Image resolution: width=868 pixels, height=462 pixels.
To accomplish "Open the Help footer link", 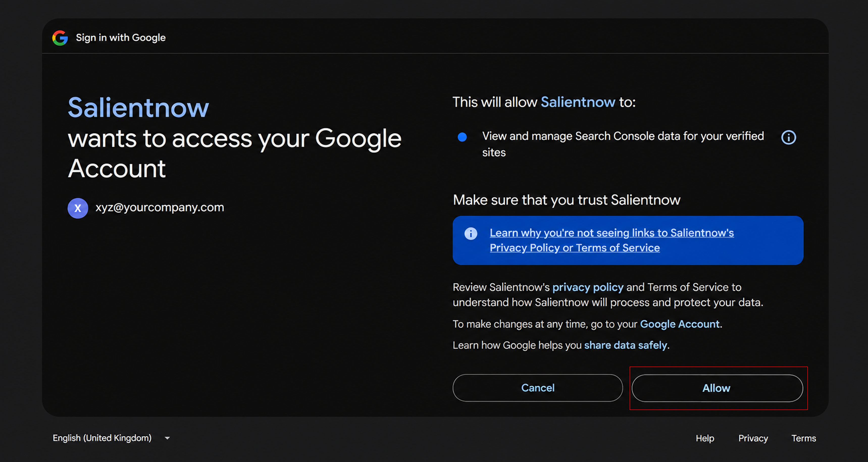I will click(705, 438).
